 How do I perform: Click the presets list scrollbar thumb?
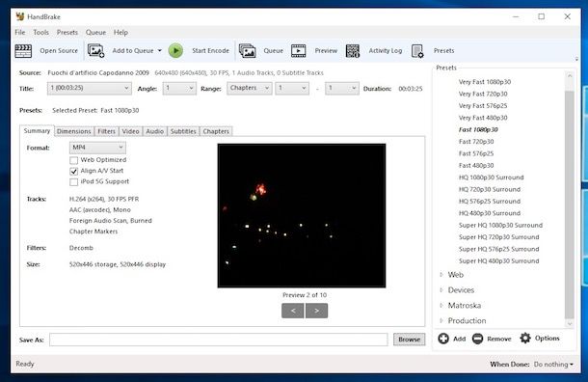coord(570,205)
